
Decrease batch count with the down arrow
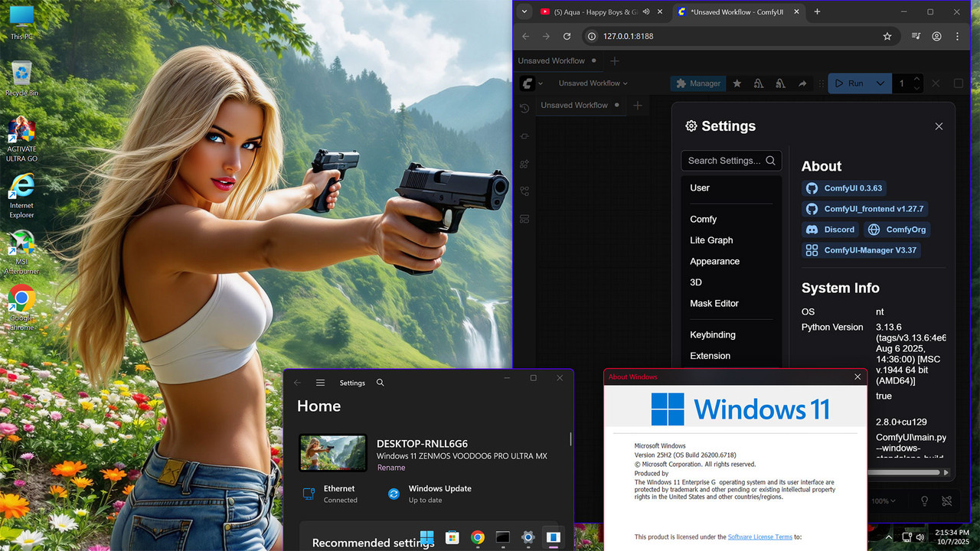point(917,88)
